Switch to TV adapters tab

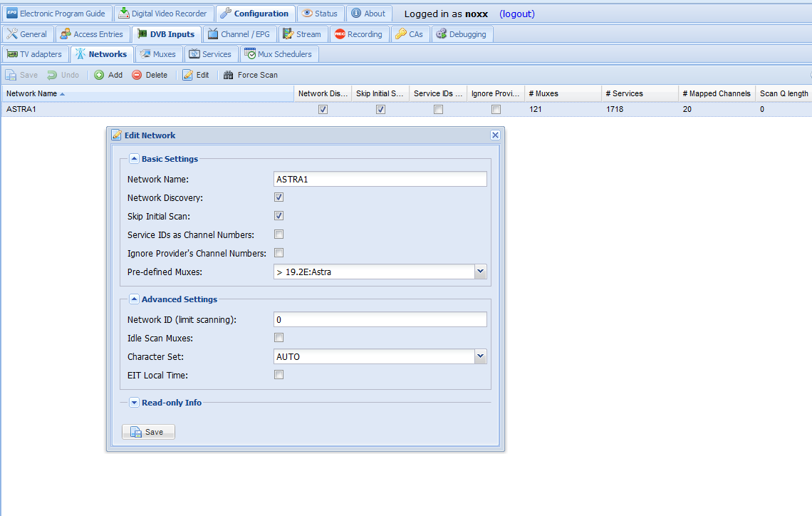(x=35, y=54)
